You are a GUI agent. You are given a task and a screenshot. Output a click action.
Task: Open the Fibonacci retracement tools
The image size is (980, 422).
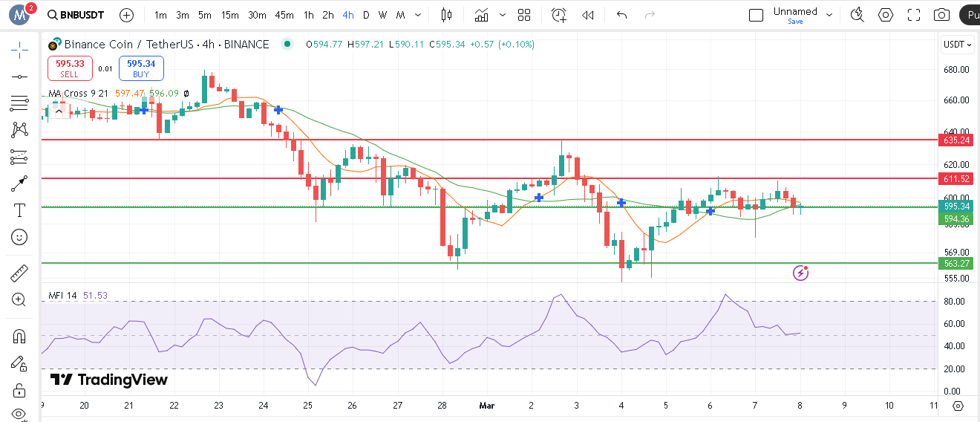coord(19,103)
